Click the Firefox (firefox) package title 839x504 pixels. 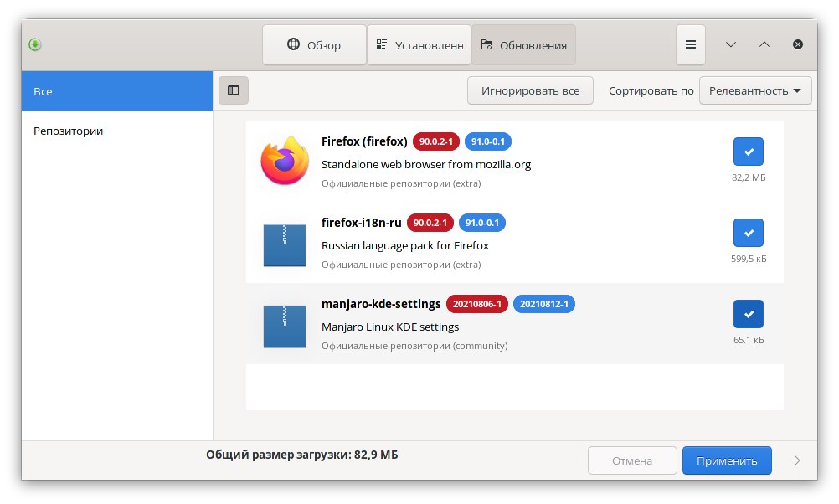(364, 141)
